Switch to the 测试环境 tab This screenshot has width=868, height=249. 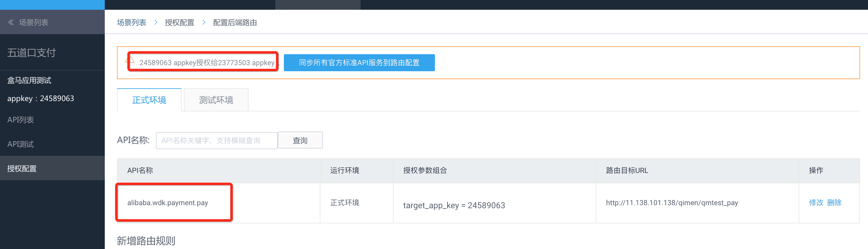(216, 100)
